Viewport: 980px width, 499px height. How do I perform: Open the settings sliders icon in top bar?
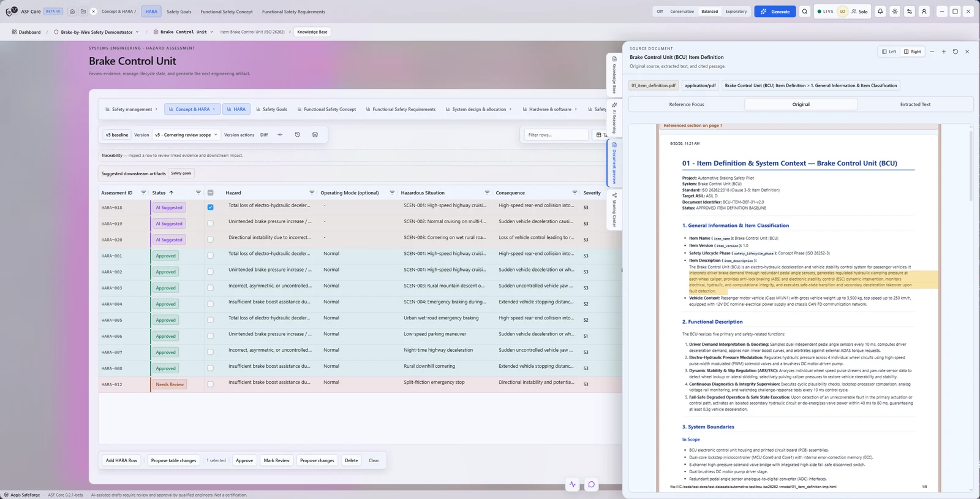pos(910,11)
